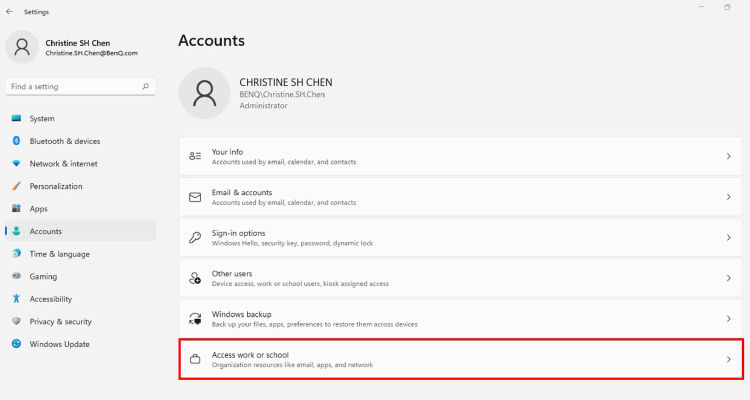Expand Windows backup using its chevron arrow
750x400 pixels.
coord(728,319)
